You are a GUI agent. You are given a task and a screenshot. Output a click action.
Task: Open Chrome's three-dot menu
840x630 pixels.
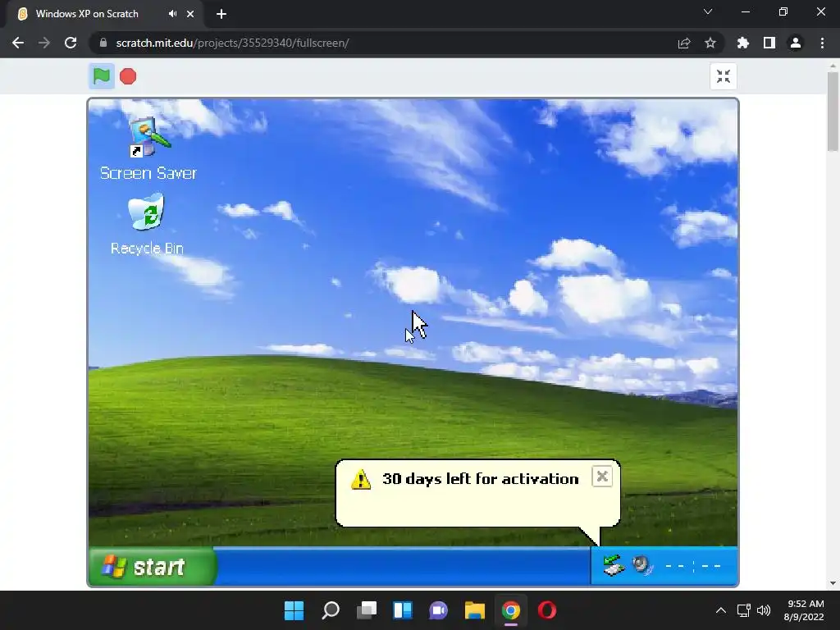tap(822, 43)
